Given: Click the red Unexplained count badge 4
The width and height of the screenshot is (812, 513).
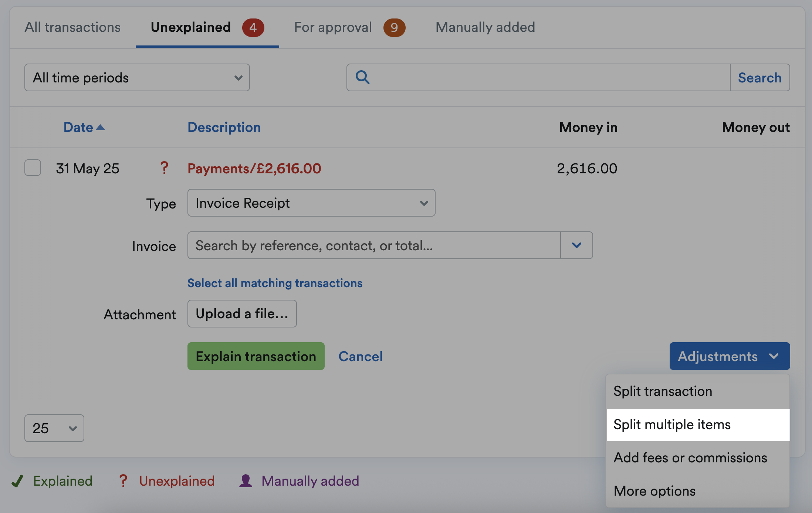Looking at the screenshot, I should click(x=253, y=27).
